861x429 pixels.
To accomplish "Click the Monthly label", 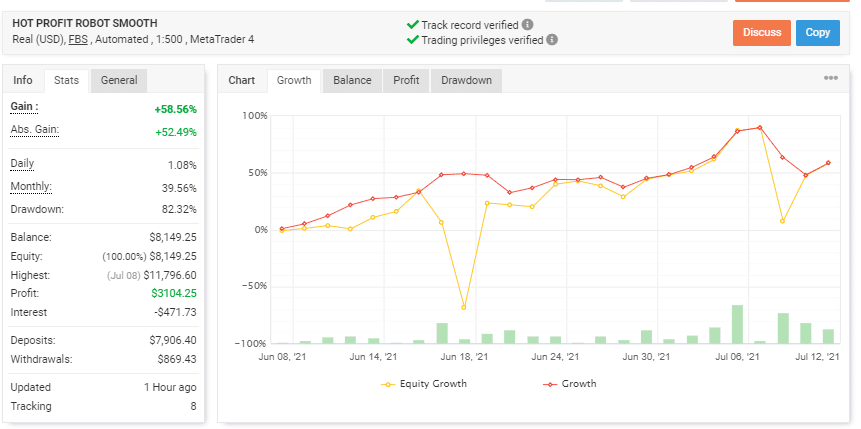I will point(31,187).
